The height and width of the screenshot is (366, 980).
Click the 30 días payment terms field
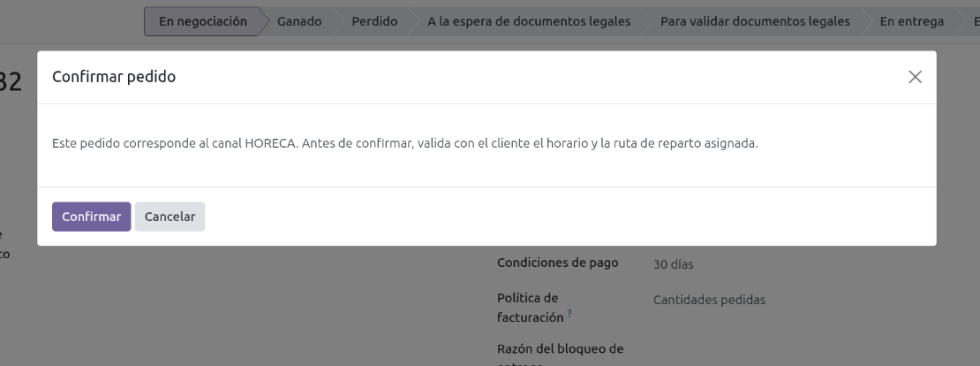673,263
